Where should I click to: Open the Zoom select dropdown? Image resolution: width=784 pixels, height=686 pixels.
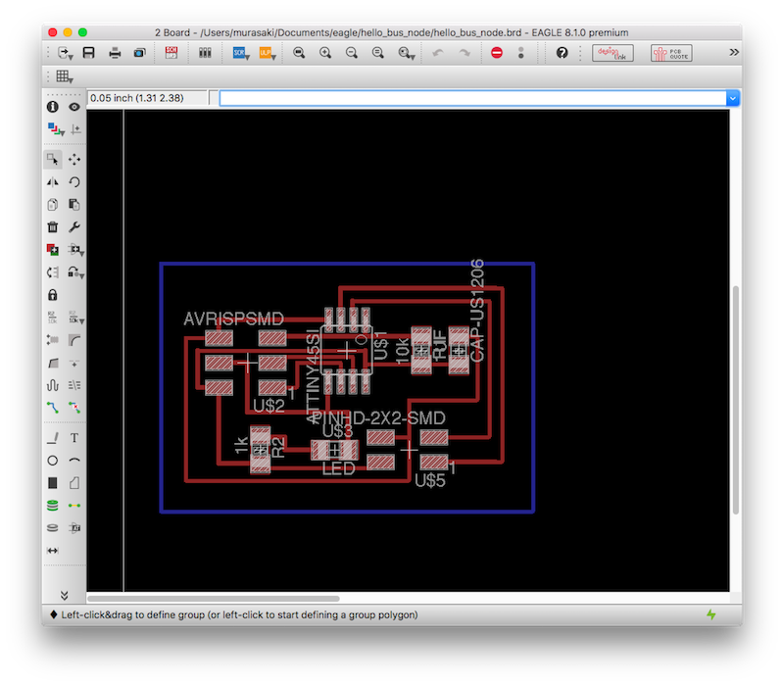coord(406,53)
